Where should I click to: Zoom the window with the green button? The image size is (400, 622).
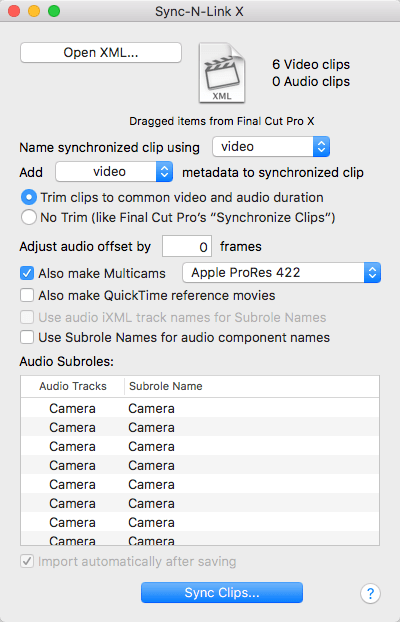(54, 11)
